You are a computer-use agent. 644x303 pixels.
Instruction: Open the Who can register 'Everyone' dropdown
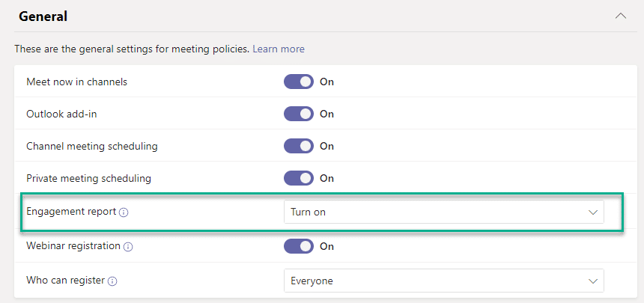tap(443, 281)
